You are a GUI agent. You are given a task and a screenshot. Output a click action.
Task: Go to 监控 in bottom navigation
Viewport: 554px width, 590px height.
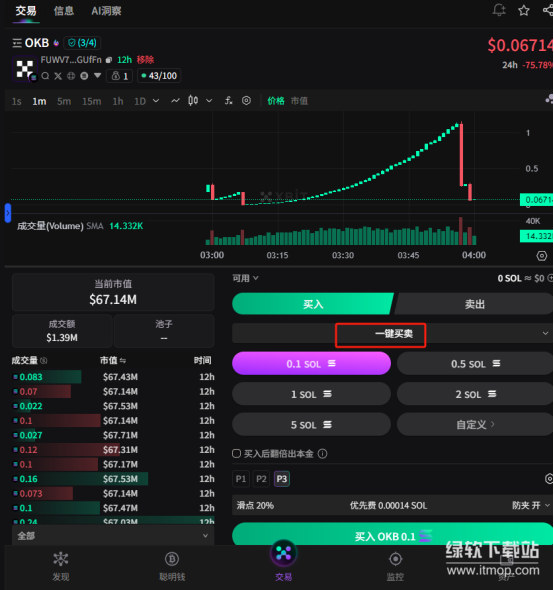pos(395,566)
